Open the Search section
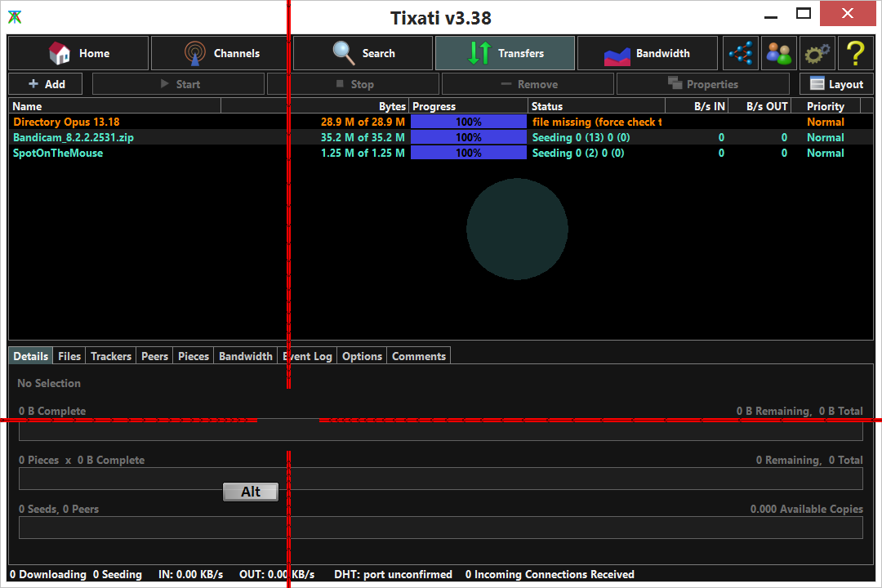The width and height of the screenshot is (882, 588). point(363,53)
